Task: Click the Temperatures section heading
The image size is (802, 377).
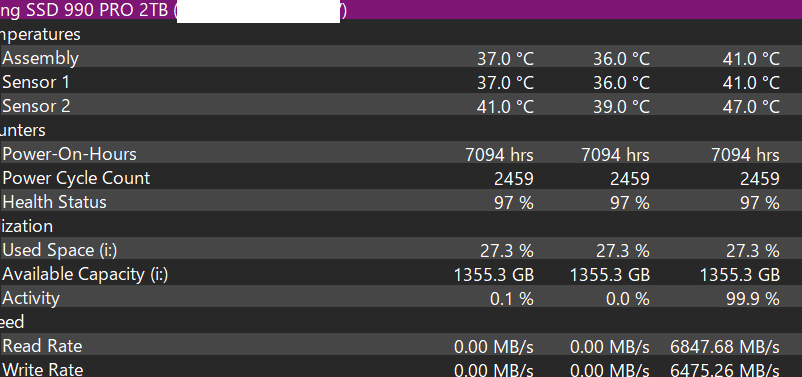Action: tap(40, 34)
